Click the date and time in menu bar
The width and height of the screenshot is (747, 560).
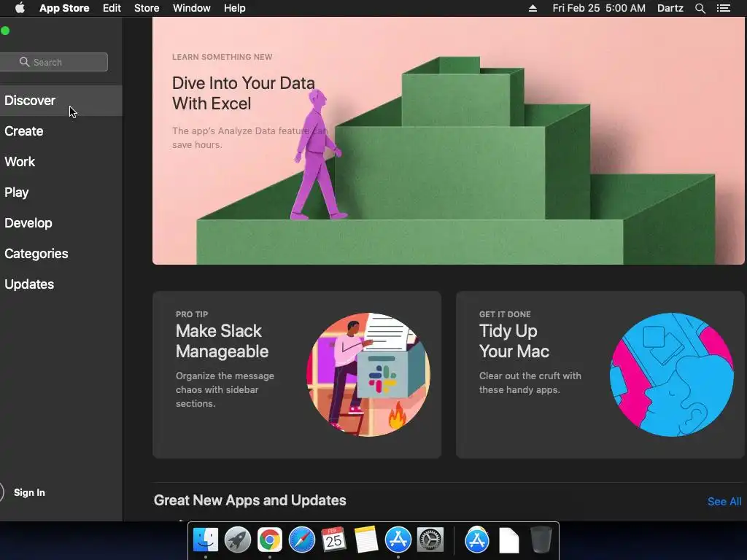[x=599, y=8]
